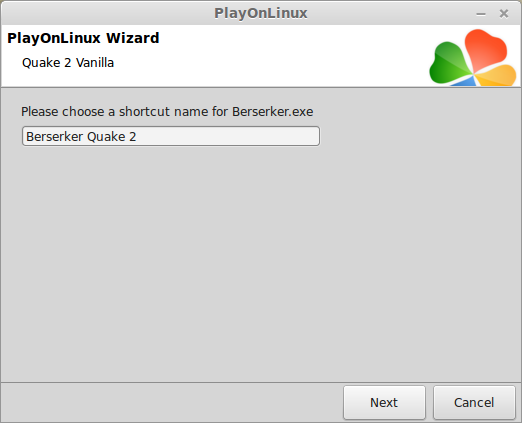Focus the shortcut name input field

point(171,136)
